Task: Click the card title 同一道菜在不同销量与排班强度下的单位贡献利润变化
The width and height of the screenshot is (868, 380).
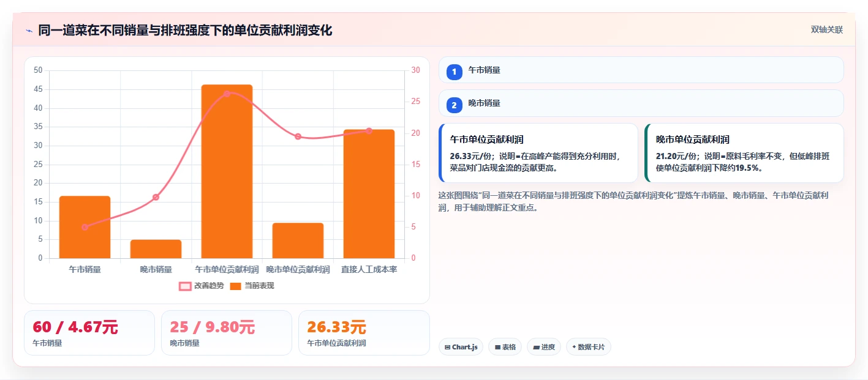Action: tap(185, 31)
